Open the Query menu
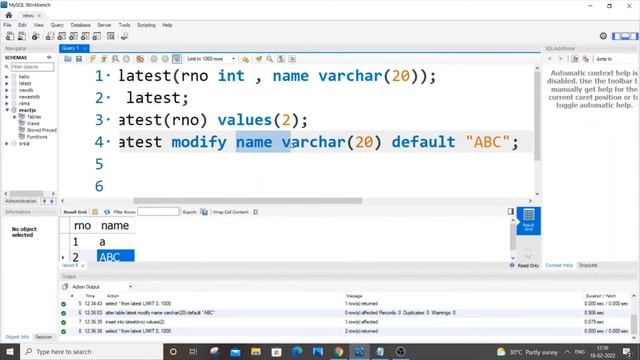 57,25
